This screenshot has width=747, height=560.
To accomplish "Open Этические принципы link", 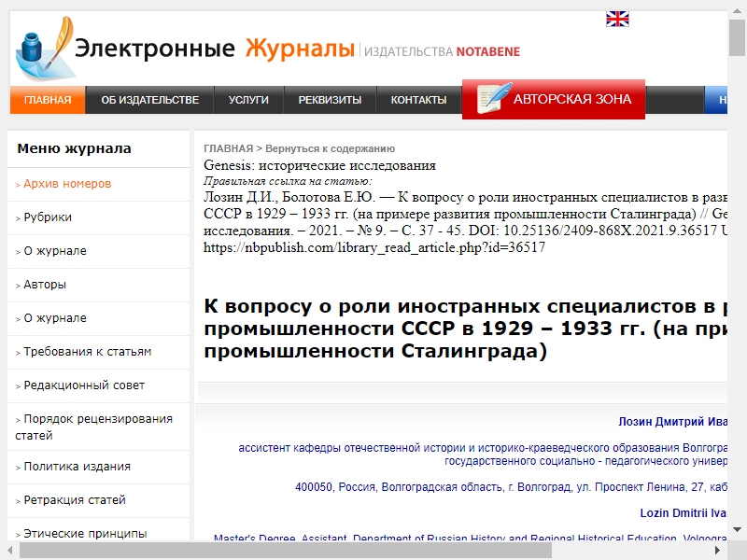I will pos(85,534).
